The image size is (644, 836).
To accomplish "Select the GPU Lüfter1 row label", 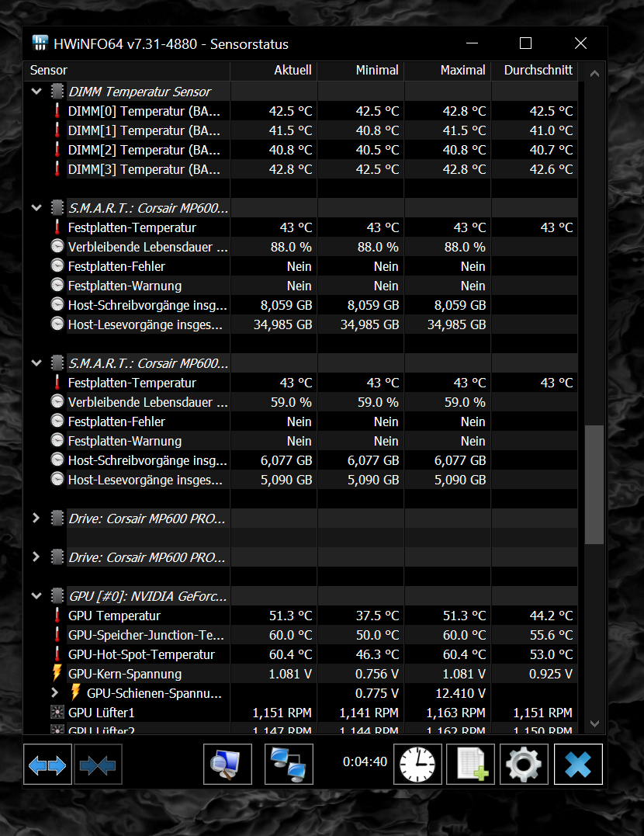I will click(102, 713).
